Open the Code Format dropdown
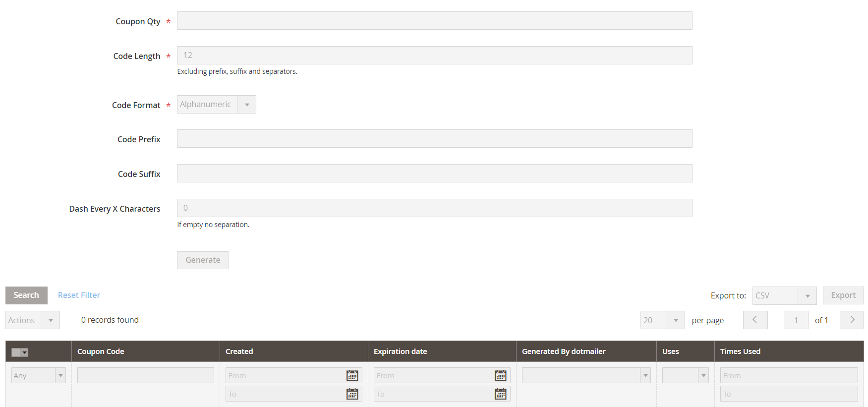 click(217, 105)
